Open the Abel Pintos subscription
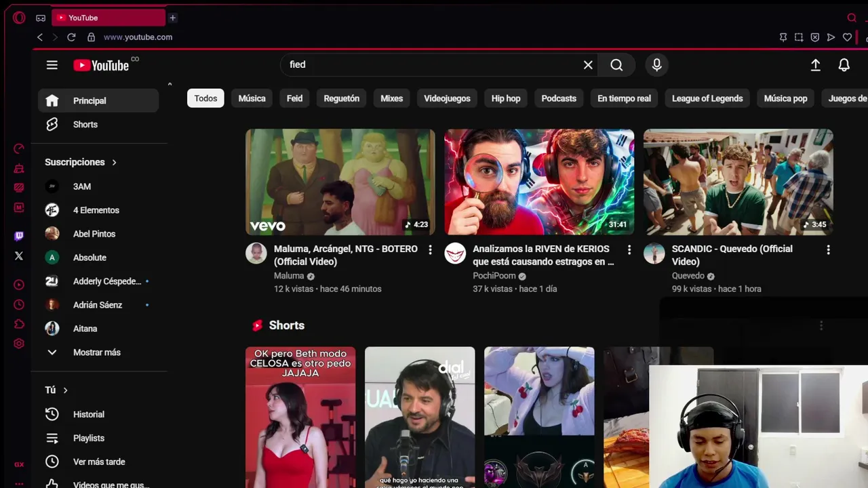The height and width of the screenshot is (488, 868). [98, 234]
